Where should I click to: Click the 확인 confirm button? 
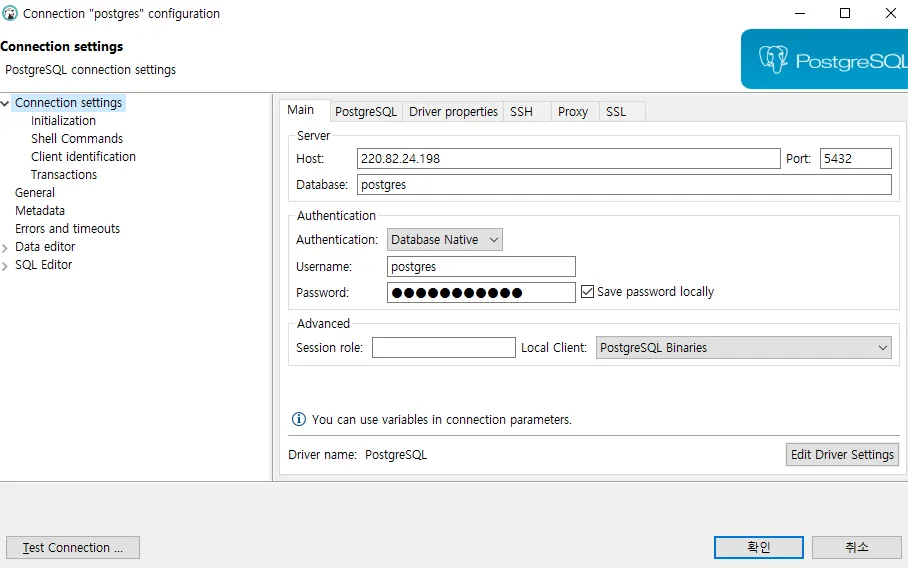pyautogui.click(x=759, y=547)
